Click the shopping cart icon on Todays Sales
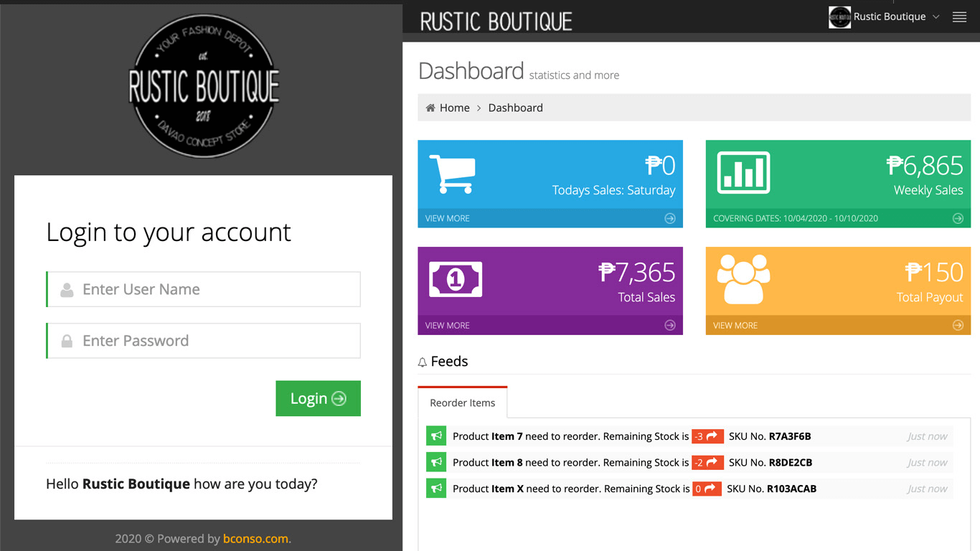Image resolution: width=980 pixels, height=551 pixels. click(x=452, y=174)
